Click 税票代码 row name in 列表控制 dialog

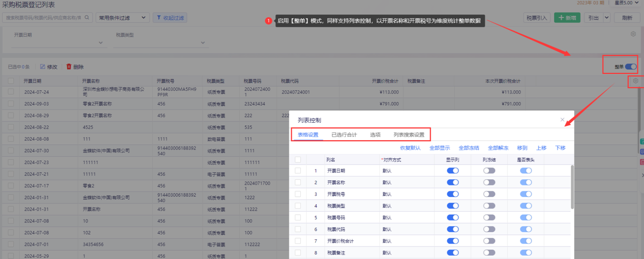point(336,229)
